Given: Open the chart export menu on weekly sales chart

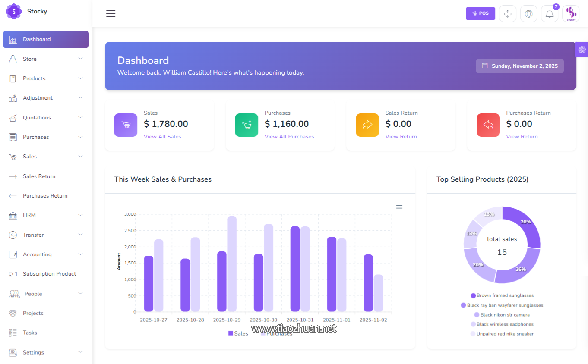Looking at the screenshot, I should 399,207.
